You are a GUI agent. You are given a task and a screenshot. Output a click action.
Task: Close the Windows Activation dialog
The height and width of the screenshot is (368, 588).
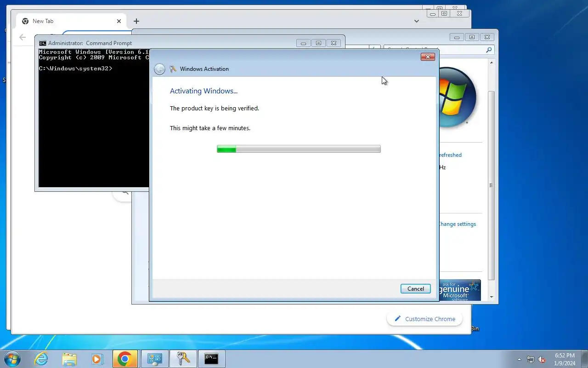[x=428, y=57]
